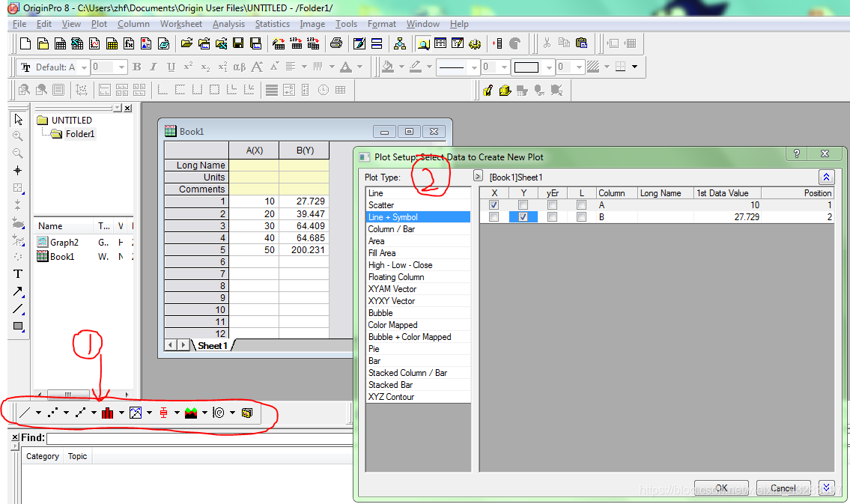This screenshot has height=504, width=850.
Task: Click the Scatter plot icon
Action: 52,413
